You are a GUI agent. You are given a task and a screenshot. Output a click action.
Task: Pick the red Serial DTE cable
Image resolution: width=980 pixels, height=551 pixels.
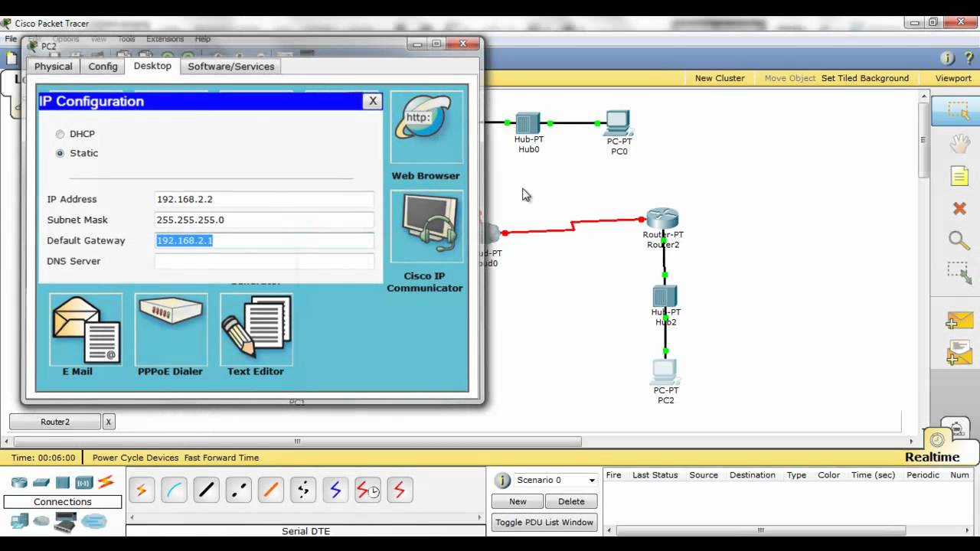pyautogui.click(x=400, y=490)
